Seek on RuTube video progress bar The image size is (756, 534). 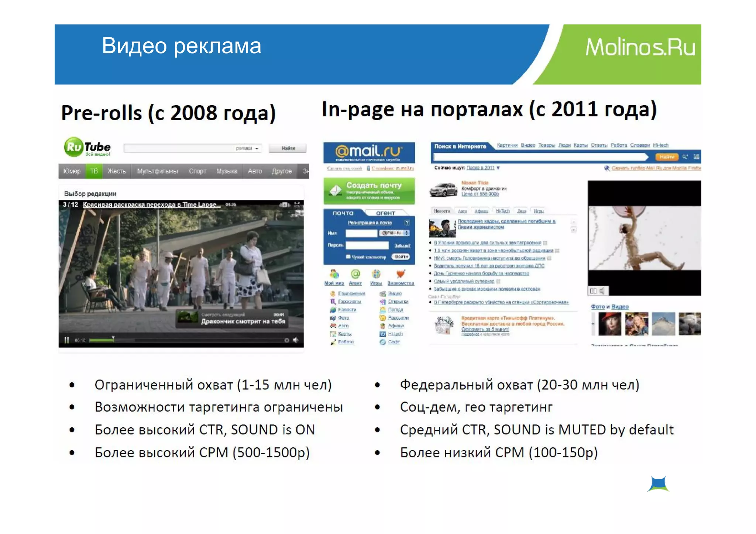185,340
